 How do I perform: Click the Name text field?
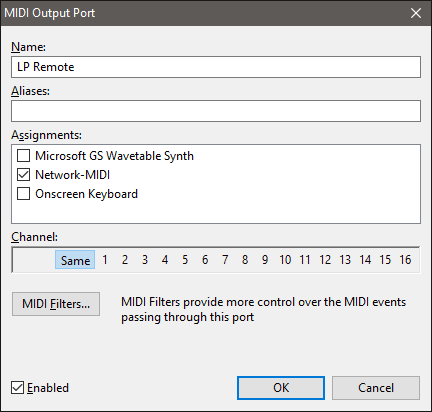point(216,67)
